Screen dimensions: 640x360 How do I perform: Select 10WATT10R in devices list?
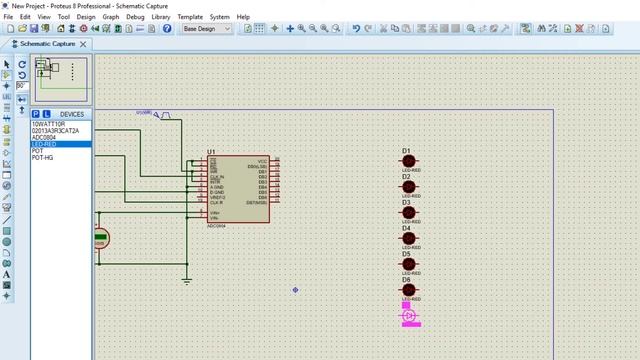pyautogui.click(x=61, y=124)
